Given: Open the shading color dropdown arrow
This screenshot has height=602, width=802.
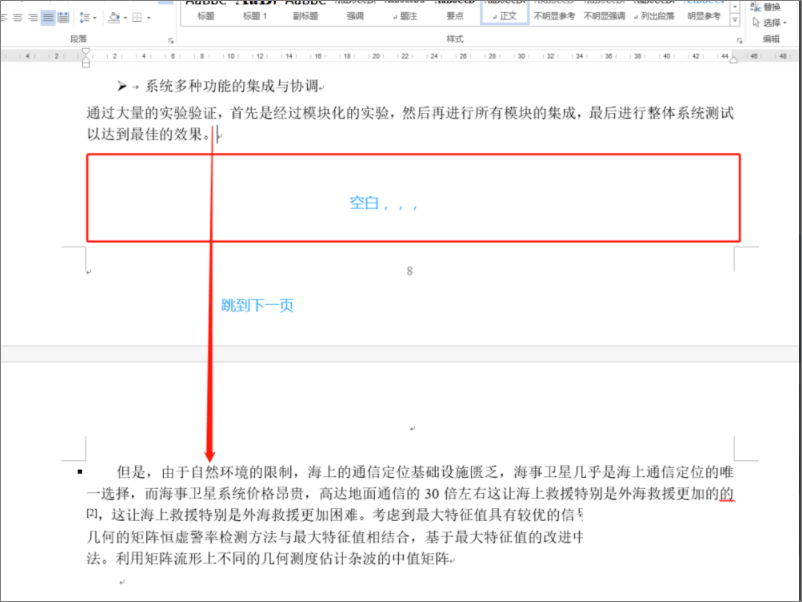Looking at the screenshot, I should (x=125, y=18).
